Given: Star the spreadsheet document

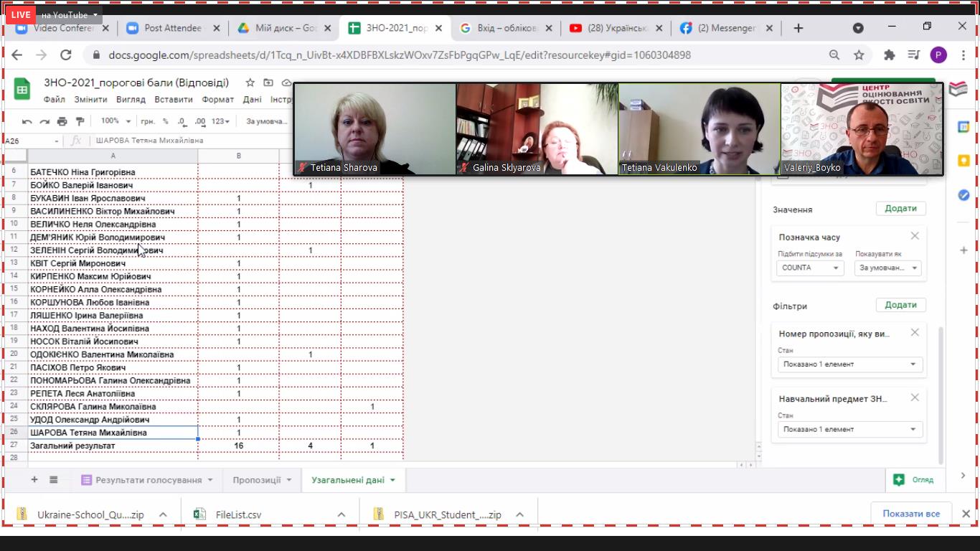Looking at the screenshot, I should pyautogui.click(x=250, y=83).
